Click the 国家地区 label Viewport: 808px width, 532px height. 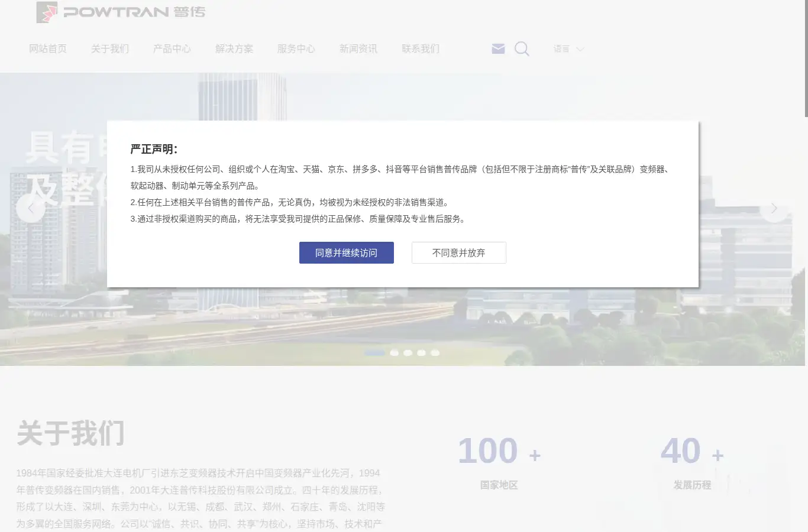pos(499,485)
